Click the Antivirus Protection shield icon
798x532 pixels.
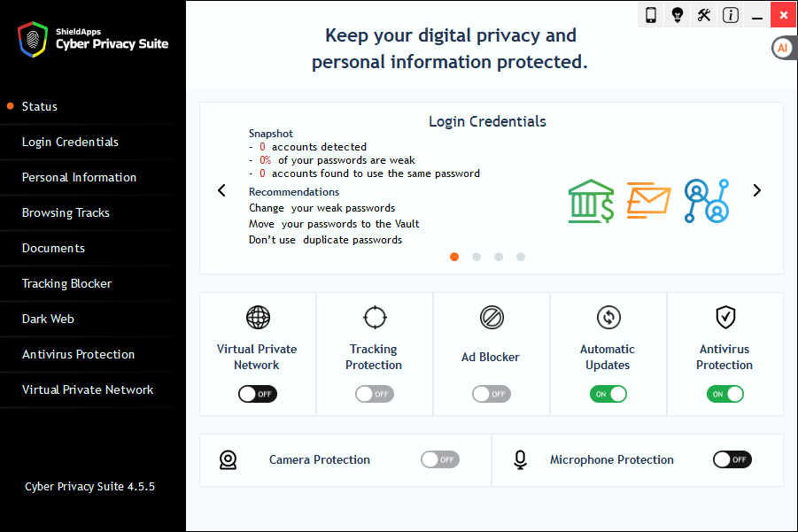point(725,318)
